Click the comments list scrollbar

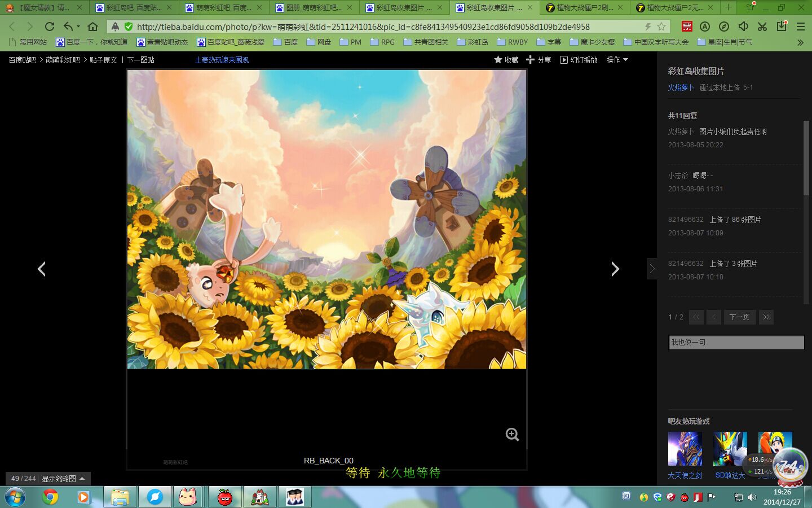806,158
